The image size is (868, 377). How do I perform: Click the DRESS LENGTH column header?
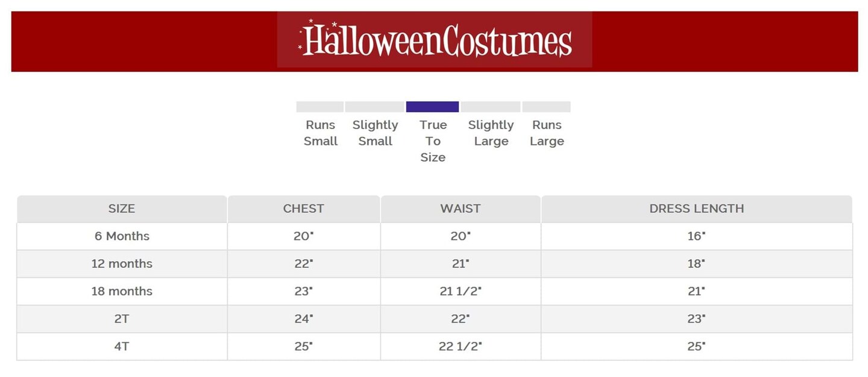click(696, 209)
